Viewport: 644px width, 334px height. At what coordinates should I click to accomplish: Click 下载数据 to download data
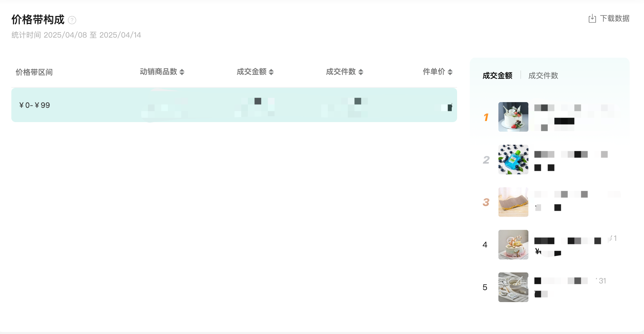pyautogui.click(x=614, y=19)
